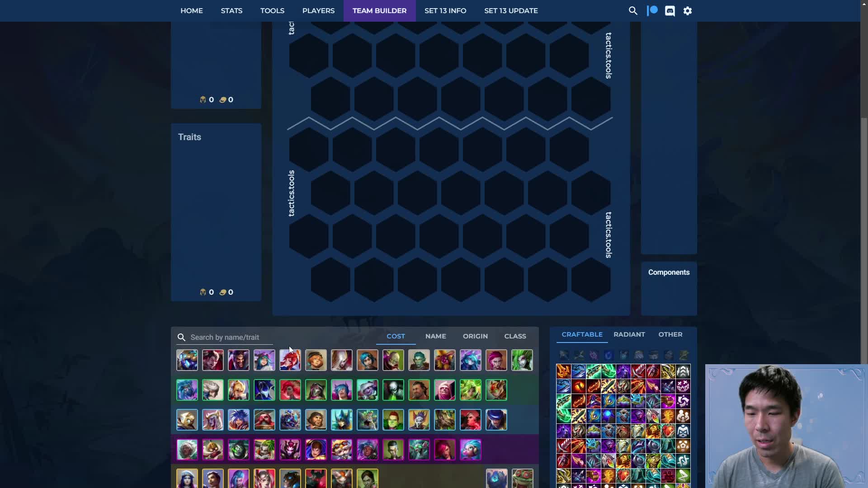
Task: Open the HOME page
Action: tap(192, 11)
